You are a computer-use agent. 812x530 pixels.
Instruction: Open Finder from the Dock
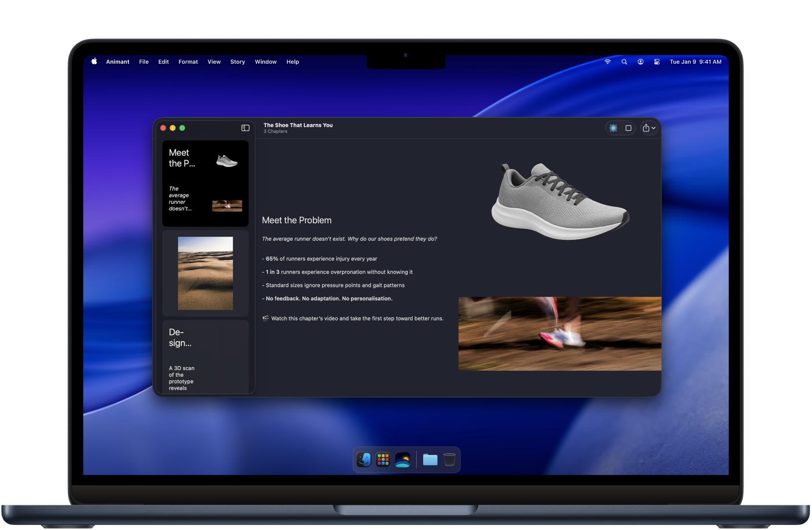(x=364, y=459)
